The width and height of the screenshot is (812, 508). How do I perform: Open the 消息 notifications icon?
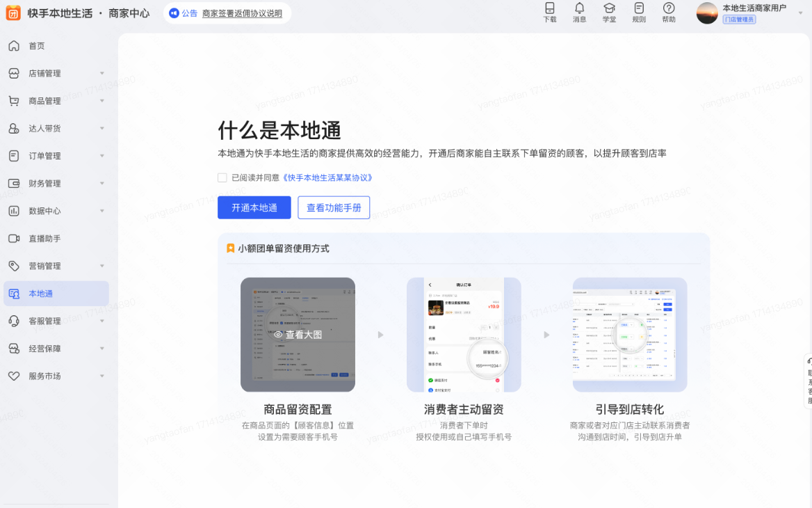click(578, 13)
